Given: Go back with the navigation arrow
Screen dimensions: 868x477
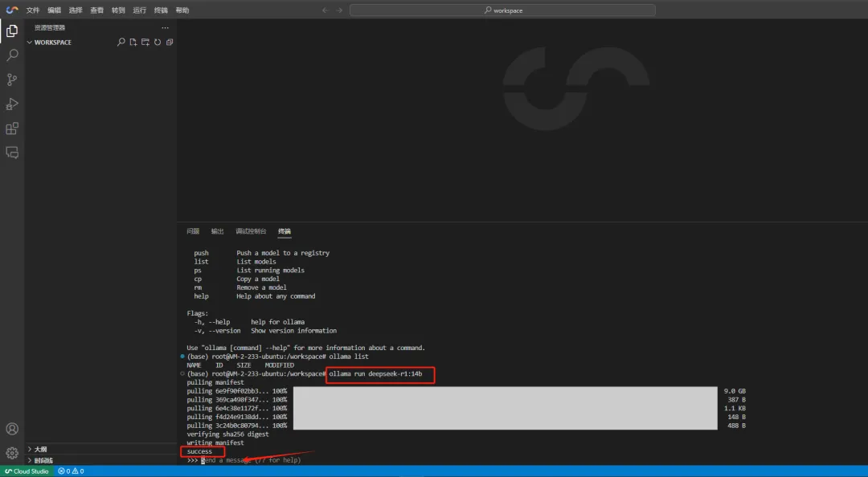Looking at the screenshot, I should tap(325, 10).
